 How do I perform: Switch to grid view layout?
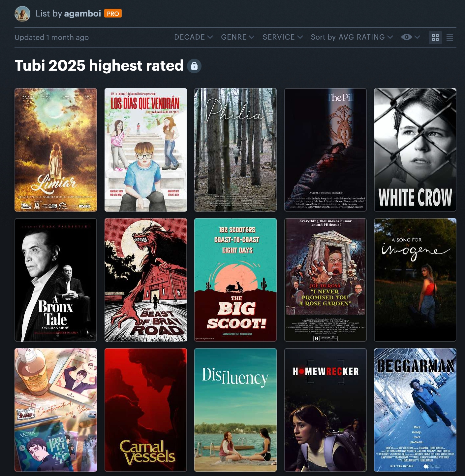click(x=435, y=38)
